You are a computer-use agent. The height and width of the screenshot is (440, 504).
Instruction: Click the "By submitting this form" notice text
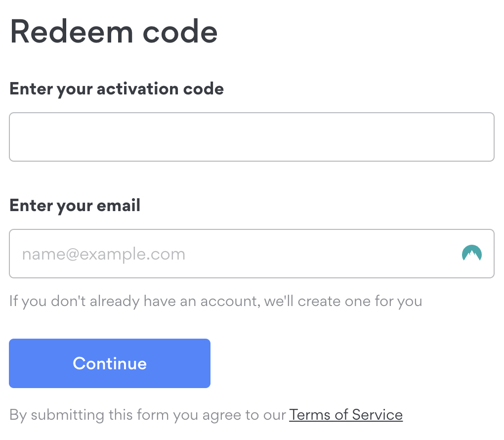[206, 415]
